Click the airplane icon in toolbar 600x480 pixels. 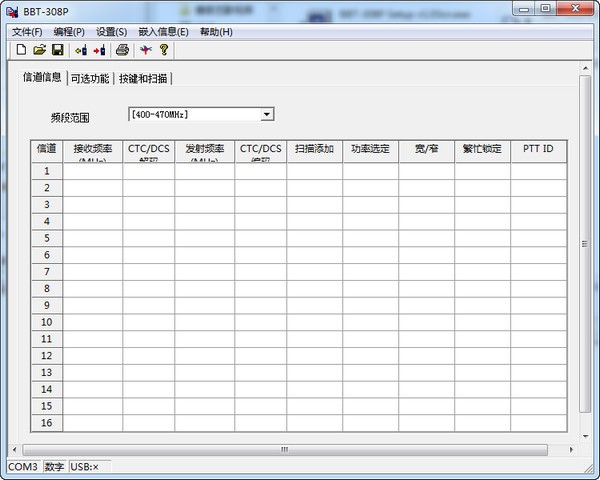tap(146, 50)
